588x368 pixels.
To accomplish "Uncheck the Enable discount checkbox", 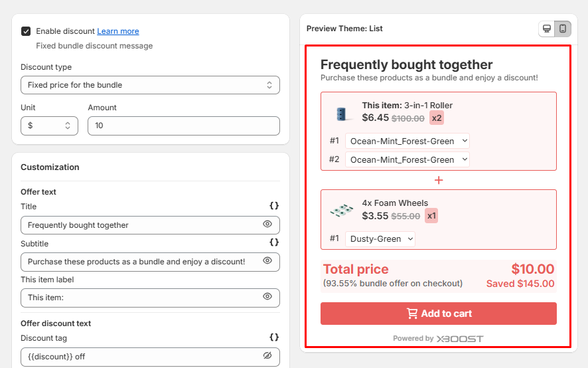I will pos(26,31).
